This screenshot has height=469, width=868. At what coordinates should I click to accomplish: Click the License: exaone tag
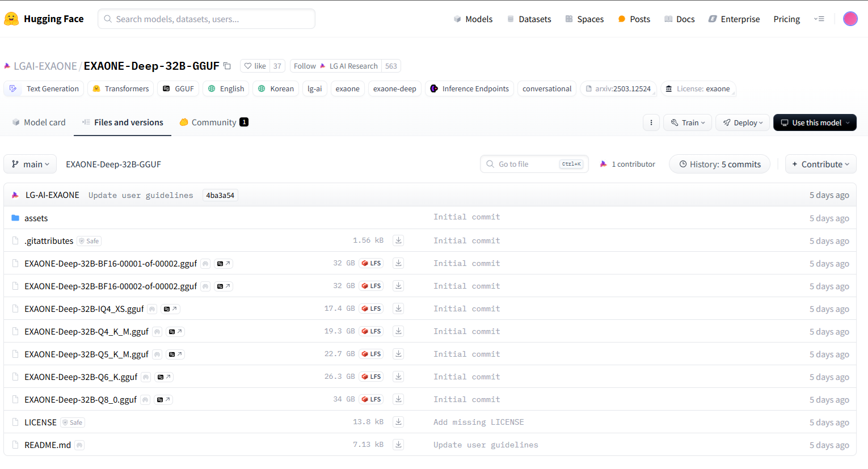coord(698,88)
